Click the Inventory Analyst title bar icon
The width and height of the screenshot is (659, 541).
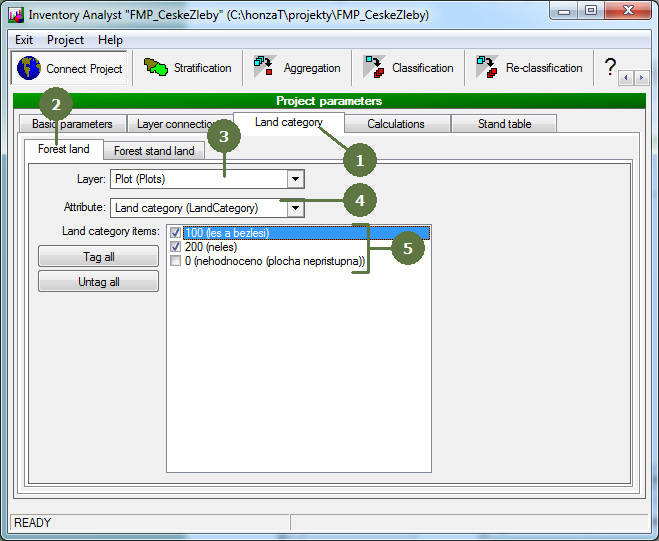point(16,15)
